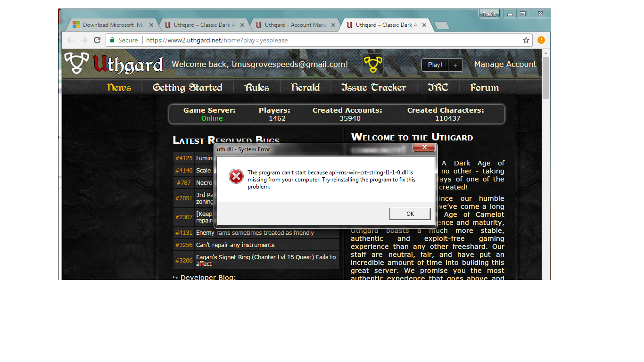
Task: Click the Latest Resolved Bugs heading
Action: pos(226,140)
